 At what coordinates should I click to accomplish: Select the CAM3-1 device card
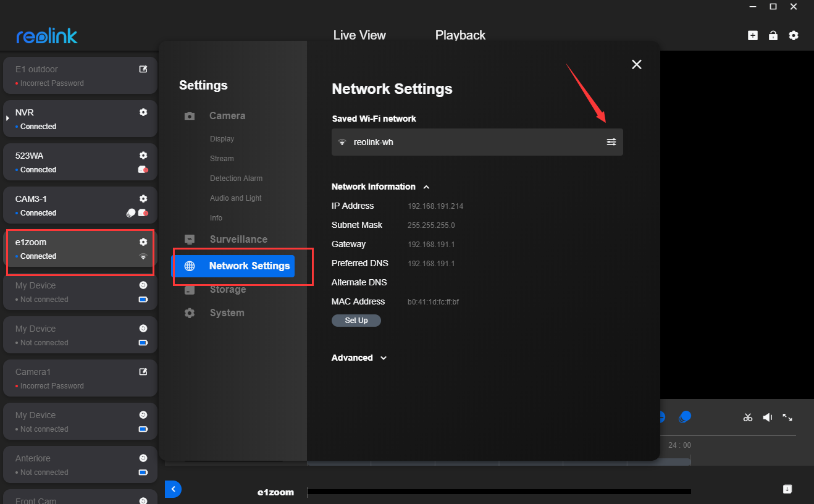coord(80,205)
